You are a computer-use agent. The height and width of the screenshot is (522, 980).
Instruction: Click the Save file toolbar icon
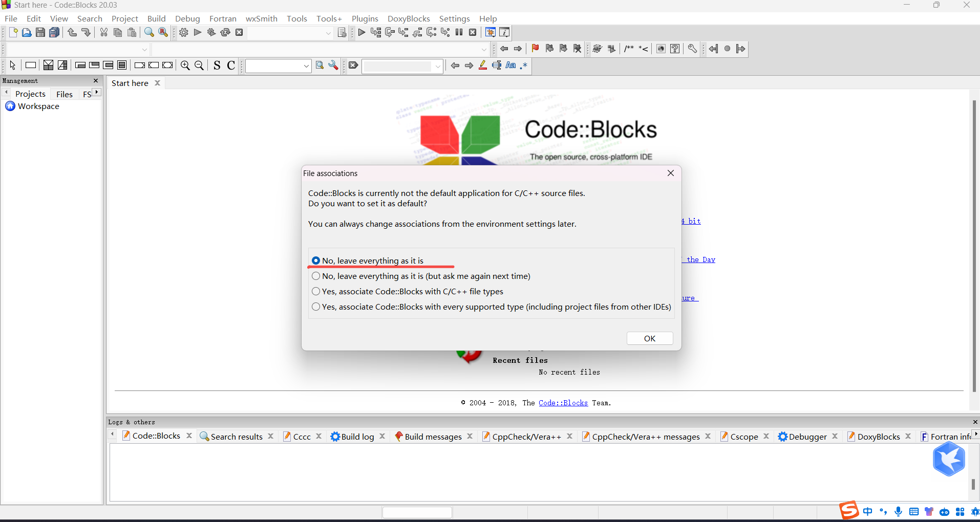40,32
